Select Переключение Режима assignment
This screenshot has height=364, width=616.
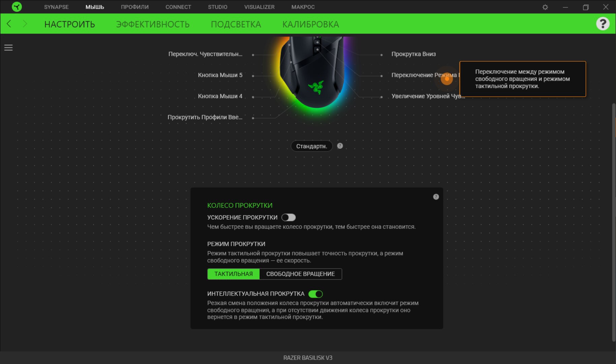click(425, 75)
